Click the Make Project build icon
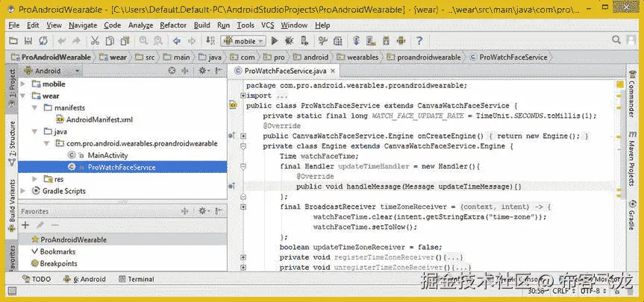Viewport: 644px width, 302px height. [x=210, y=40]
